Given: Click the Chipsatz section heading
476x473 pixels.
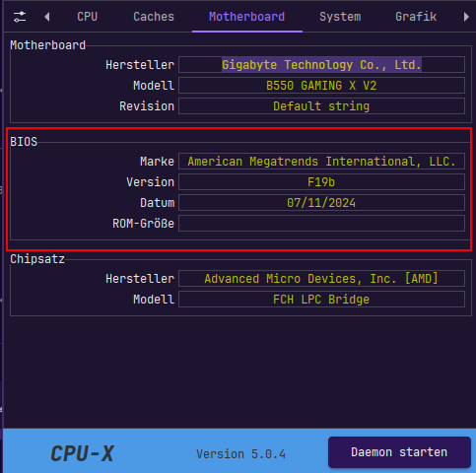Looking at the screenshot, I should pos(37,259).
